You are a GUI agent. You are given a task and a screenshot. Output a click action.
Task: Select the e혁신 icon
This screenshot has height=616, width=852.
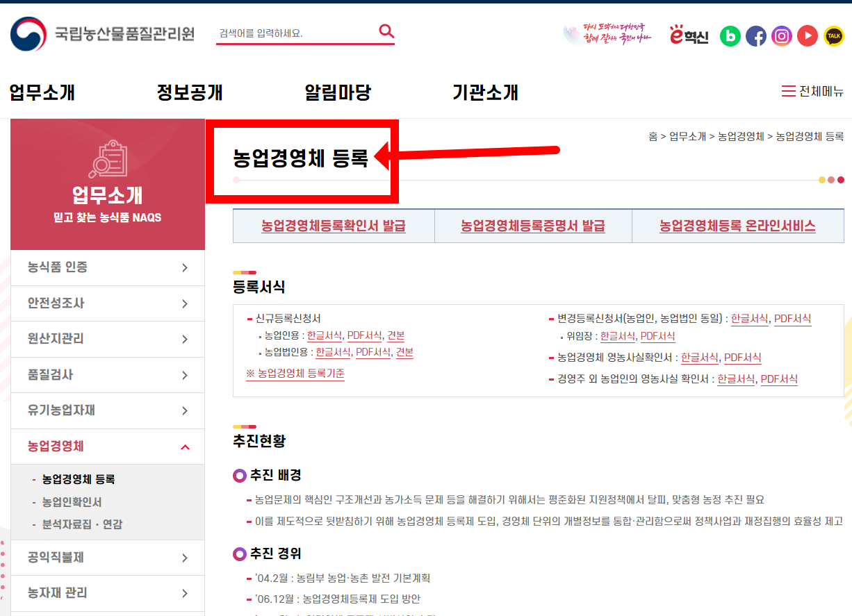pos(689,35)
